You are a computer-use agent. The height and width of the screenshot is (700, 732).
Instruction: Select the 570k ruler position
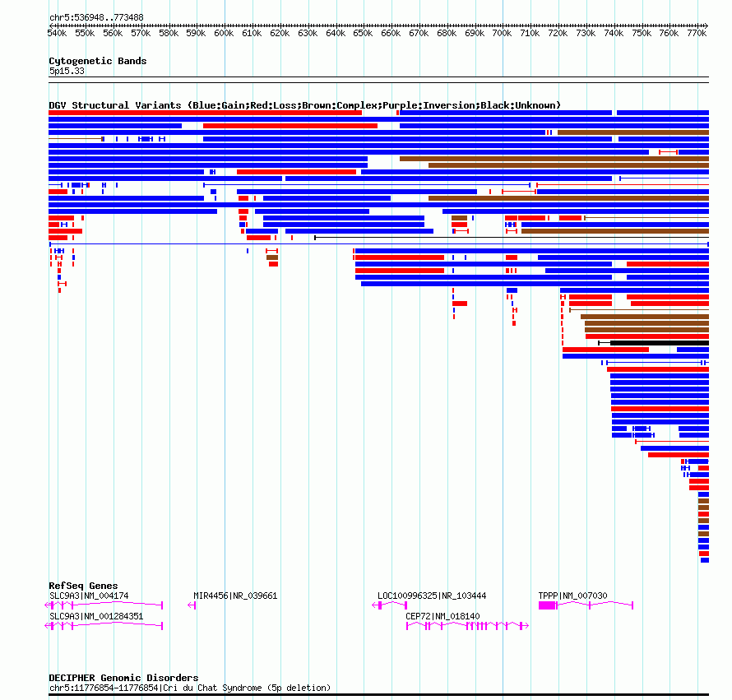tap(141, 33)
